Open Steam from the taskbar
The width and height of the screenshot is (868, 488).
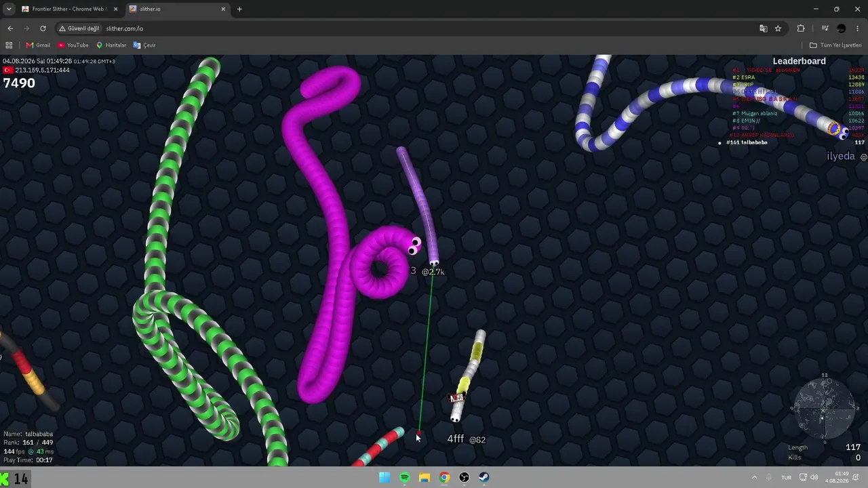(484, 477)
